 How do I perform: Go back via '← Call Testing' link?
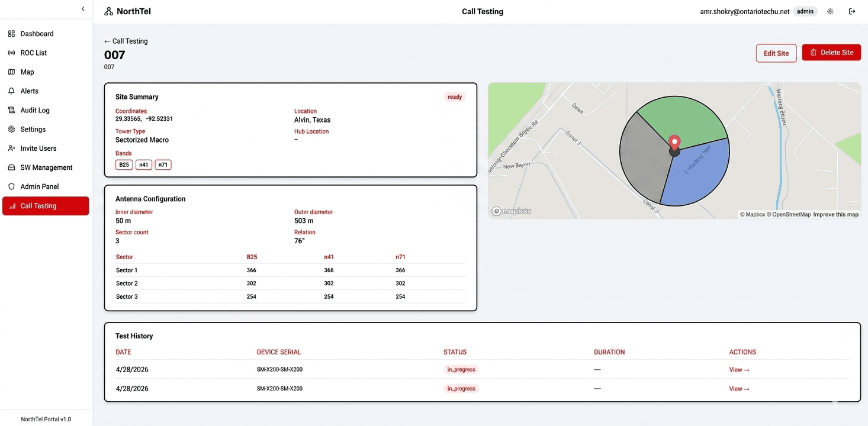[x=126, y=41]
